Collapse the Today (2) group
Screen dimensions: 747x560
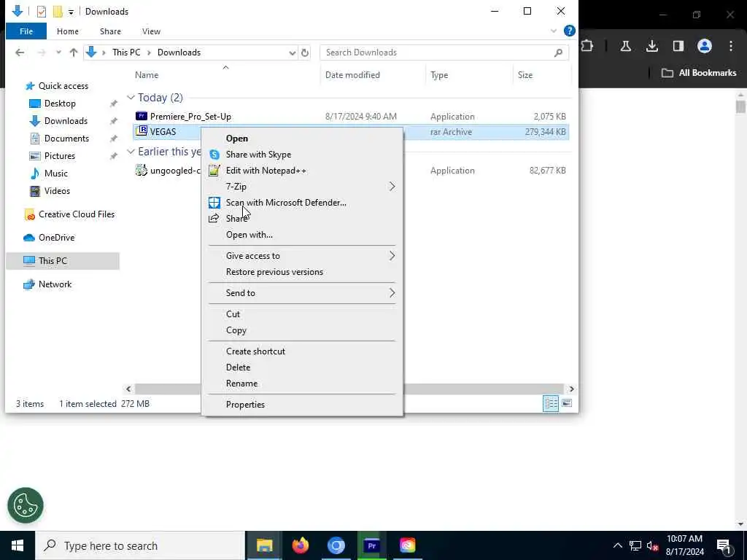[131, 98]
